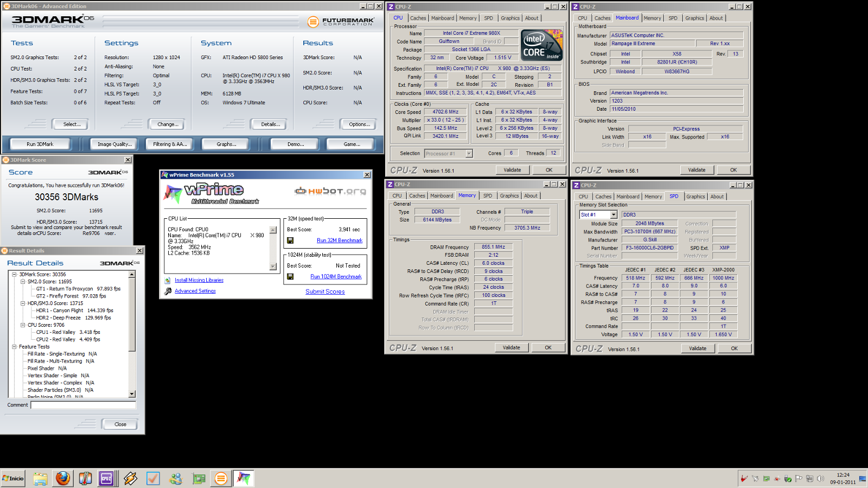This screenshot has width=868, height=488.
Task: Open Mainboard tab in CPU-Z SPD window
Action: [628, 197]
